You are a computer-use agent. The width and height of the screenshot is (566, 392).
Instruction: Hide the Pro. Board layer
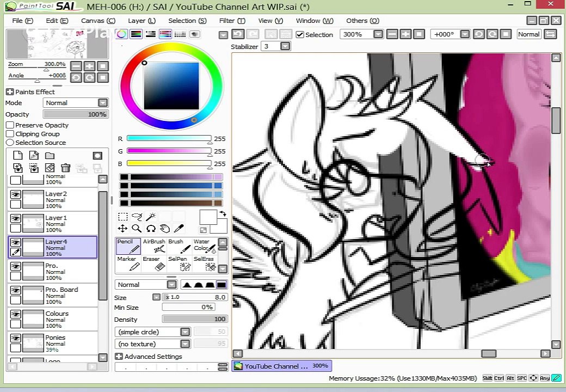point(16,290)
